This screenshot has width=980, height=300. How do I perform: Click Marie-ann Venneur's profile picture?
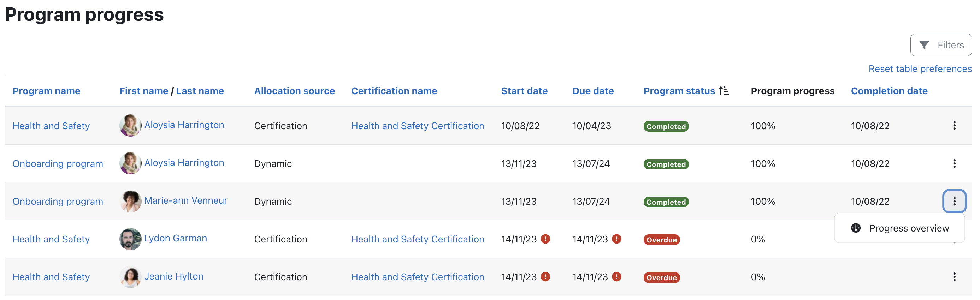[130, 201]
